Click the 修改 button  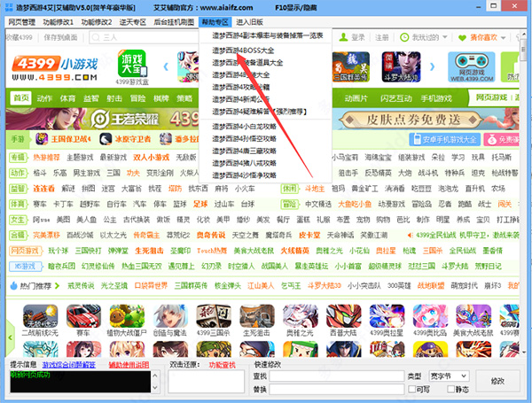(497, 381)
